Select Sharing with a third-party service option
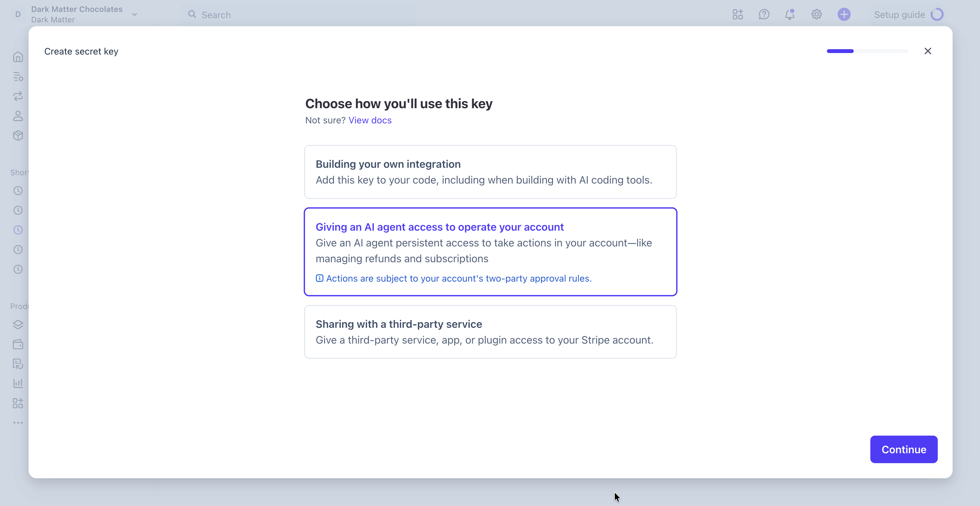Viewport: 980px width, 506px height. click(x=490, y=332)
